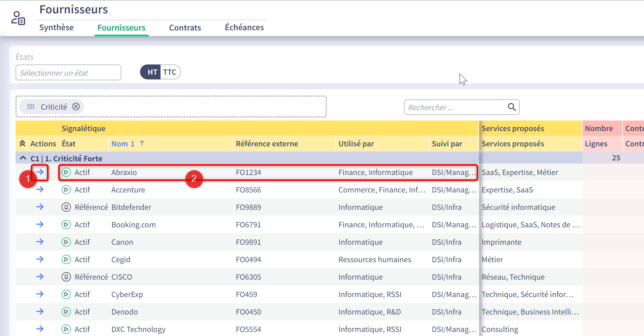Screen dimensions: 644x336
Task: Open the Sélectionner un état dropdown
Action: (x=68, y=73)
